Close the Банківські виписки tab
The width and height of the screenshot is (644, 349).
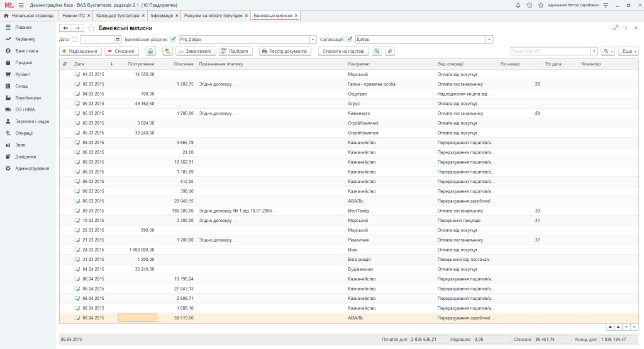pyautogui.click(x=296, y=16)
